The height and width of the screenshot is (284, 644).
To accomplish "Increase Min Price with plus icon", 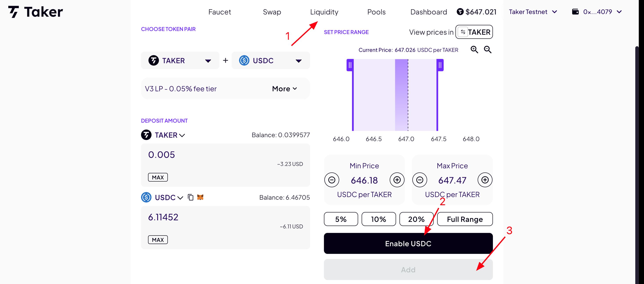I will pyautogui.click(x=397, y=180).
